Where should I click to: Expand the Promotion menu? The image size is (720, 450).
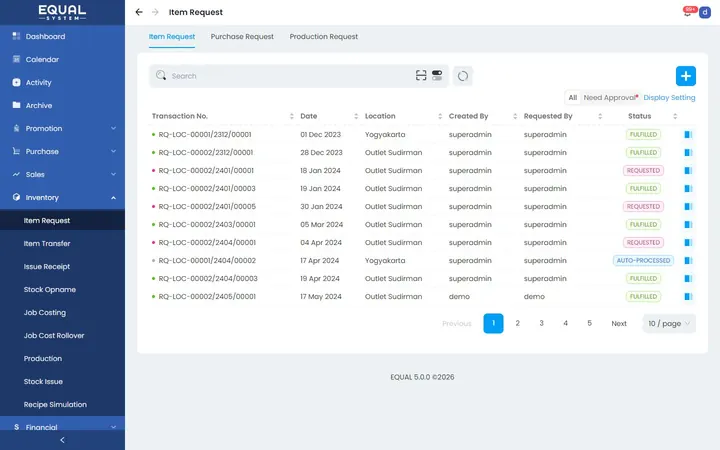pos(113,128)
